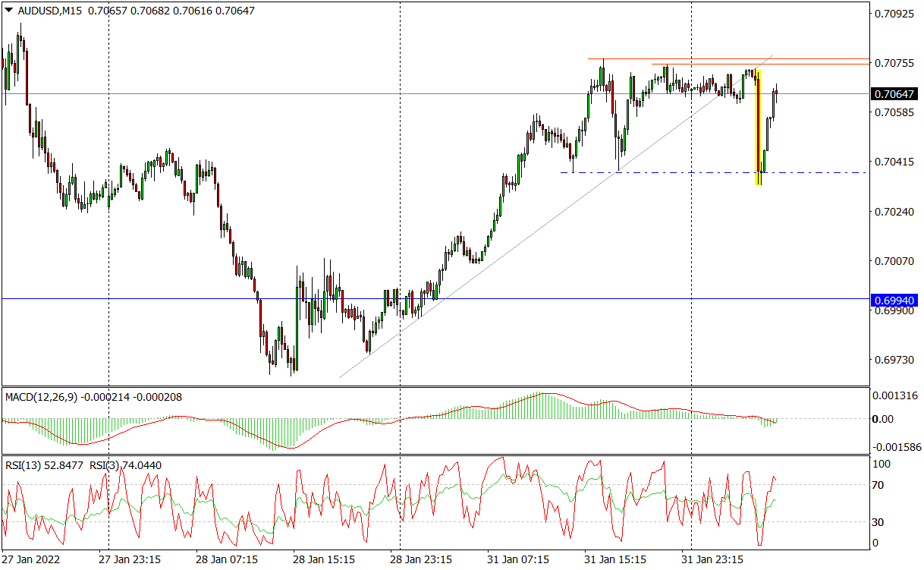Click the RSI scale level 100
This screenshot has height=570, width=924.
882,463
